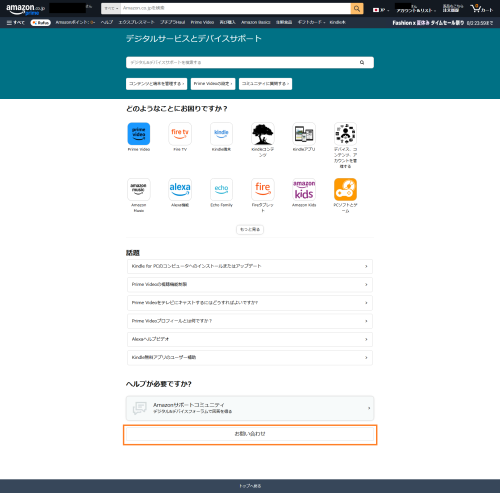Expand Account & Lists menu
This screenshot has height=493, width=500.
[x=415, y=9]
